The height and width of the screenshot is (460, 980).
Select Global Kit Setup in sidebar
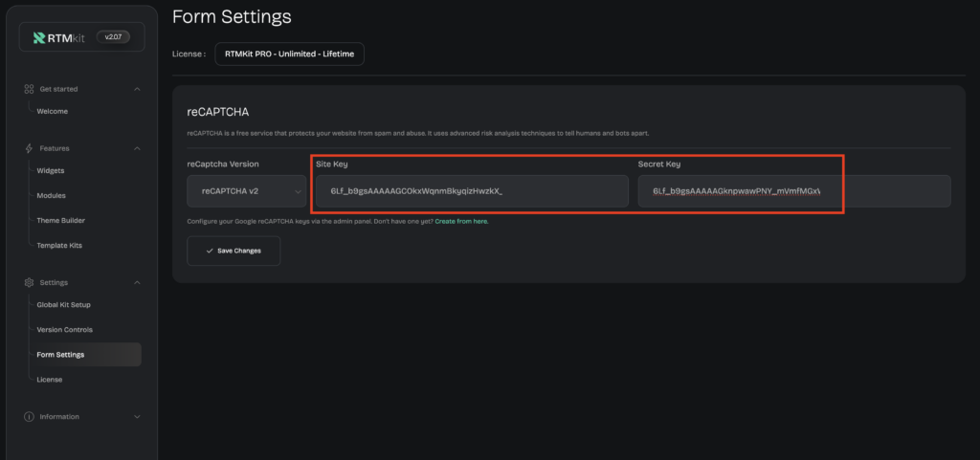point(64,304)
